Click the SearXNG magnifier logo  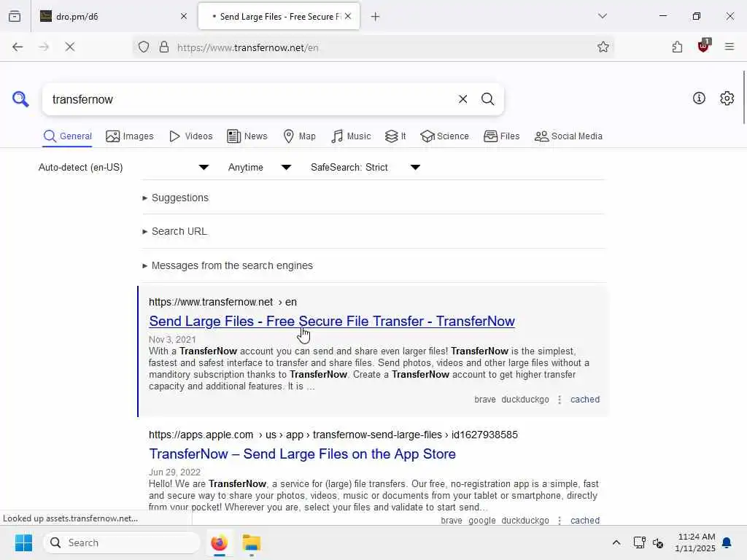pos(20,99)
